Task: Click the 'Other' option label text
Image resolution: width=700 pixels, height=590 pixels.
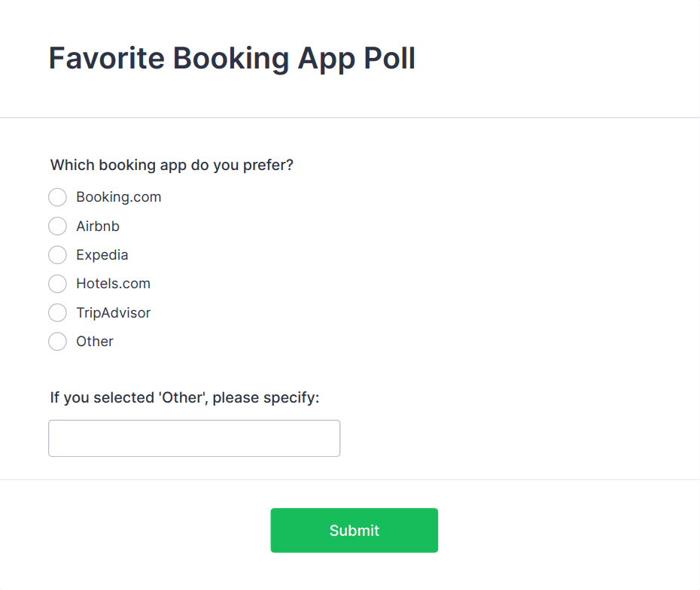Action: tap(95, 342)
